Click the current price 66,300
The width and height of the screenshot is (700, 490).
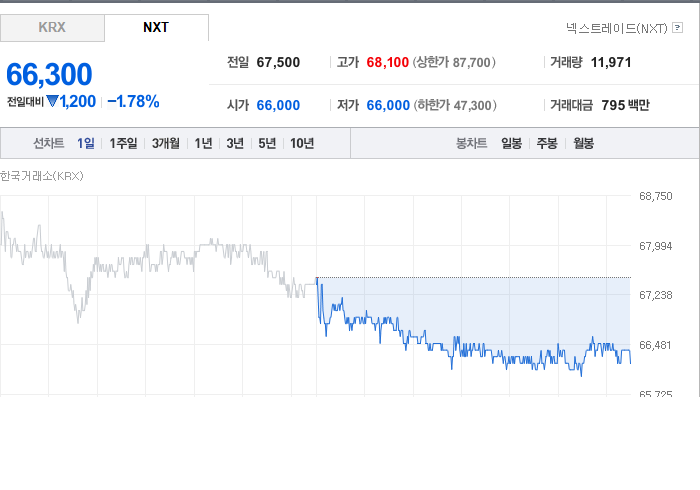click(49, 75)
